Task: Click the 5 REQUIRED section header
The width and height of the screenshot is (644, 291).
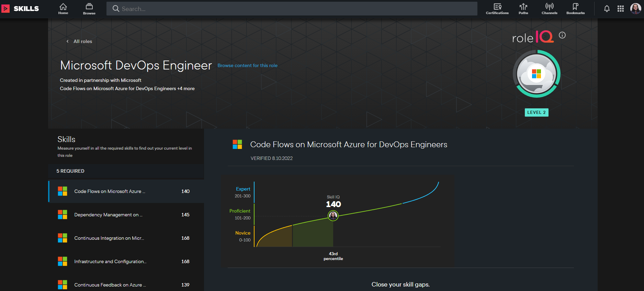Action: 70,171
